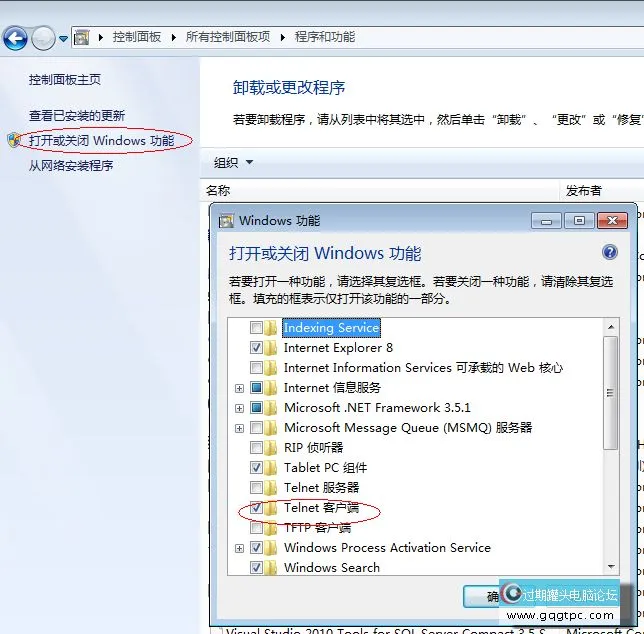The width and height of the screenshot is (644, 634).
Task: Expand Microsoft .NET Framework 3.5.1 node
Action: coord(239,408)
